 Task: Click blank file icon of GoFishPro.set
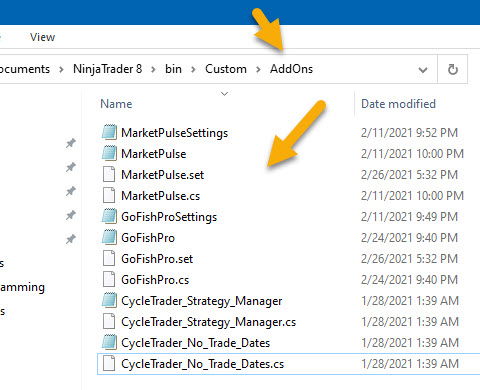[109, 258]
